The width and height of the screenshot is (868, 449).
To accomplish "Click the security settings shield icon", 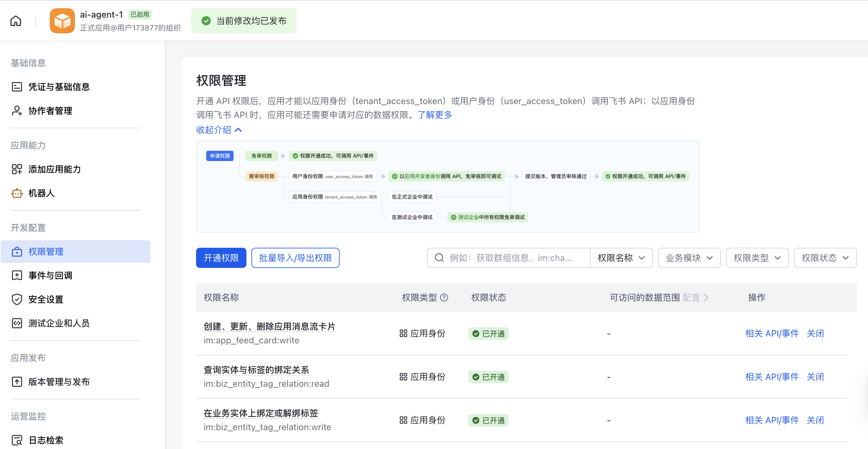I will pos(17,299).
